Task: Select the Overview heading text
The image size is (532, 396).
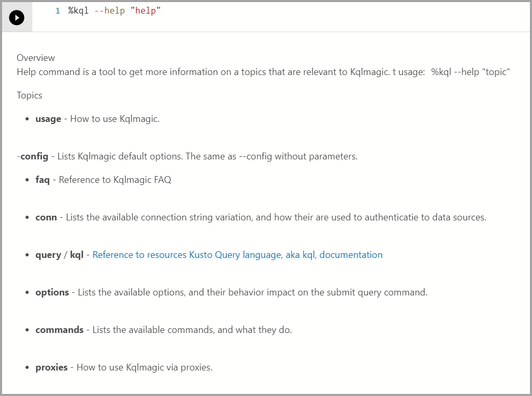Action: point(35,57)
